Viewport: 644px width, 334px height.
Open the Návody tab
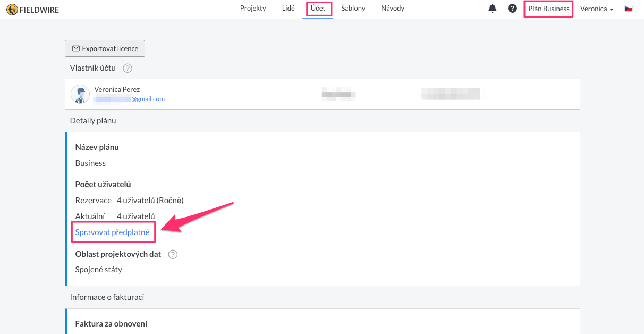pos(393,9)
